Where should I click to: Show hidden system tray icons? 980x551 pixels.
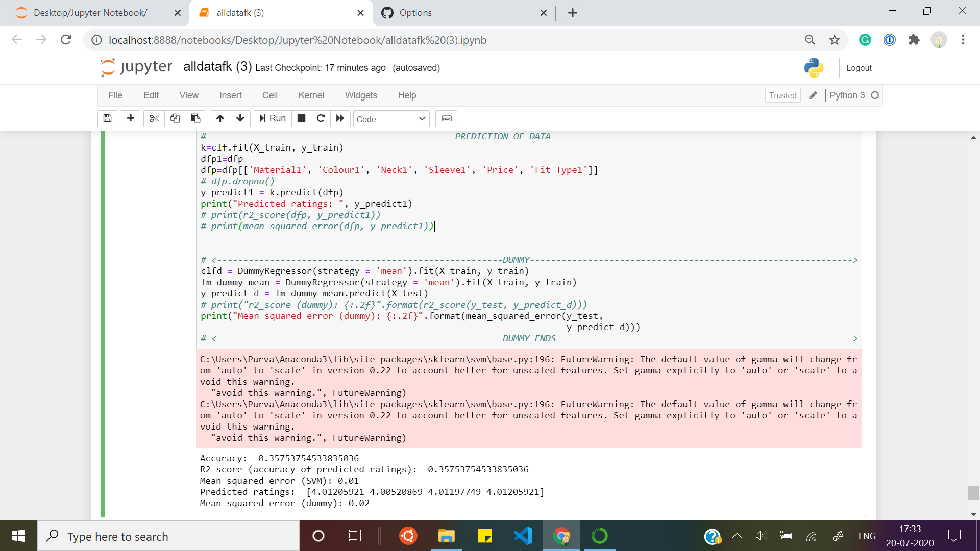coord(737,536)
